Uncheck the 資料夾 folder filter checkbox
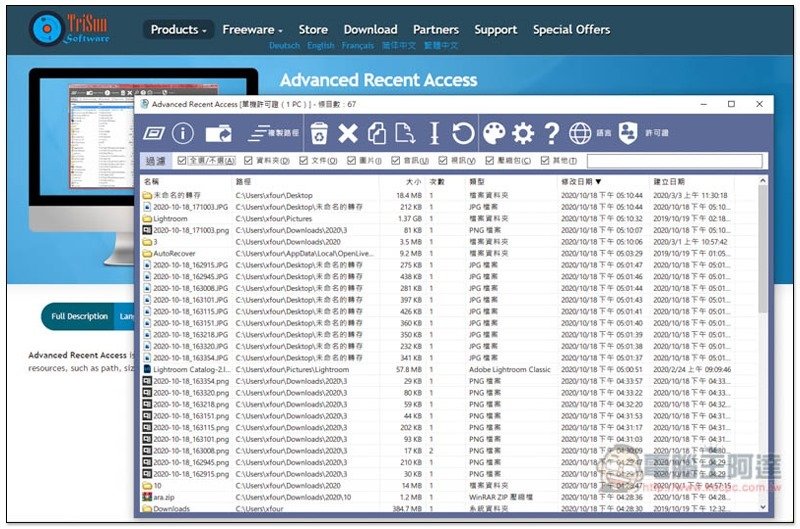 tap(249, 161)
